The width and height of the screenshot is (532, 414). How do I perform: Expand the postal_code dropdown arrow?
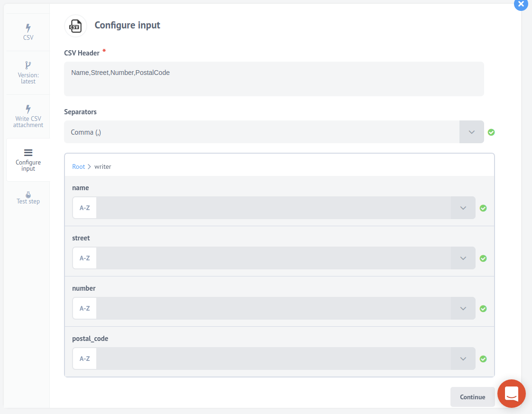click(463, 359)
